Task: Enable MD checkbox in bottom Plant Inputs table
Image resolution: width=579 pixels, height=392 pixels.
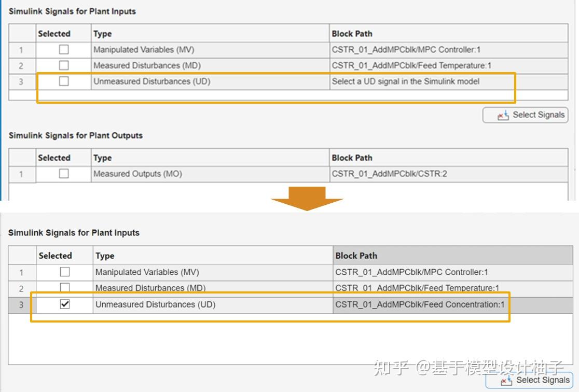Action: pos(65,288)
